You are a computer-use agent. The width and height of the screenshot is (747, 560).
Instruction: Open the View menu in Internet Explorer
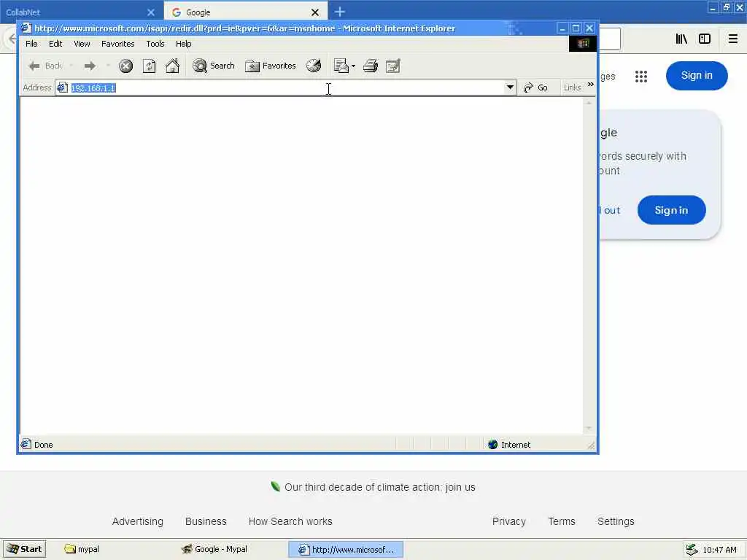[x=82, y=44]
